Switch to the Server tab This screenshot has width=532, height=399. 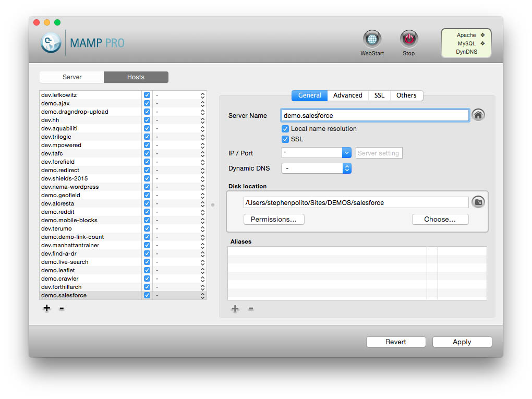[x=72, y=77]
